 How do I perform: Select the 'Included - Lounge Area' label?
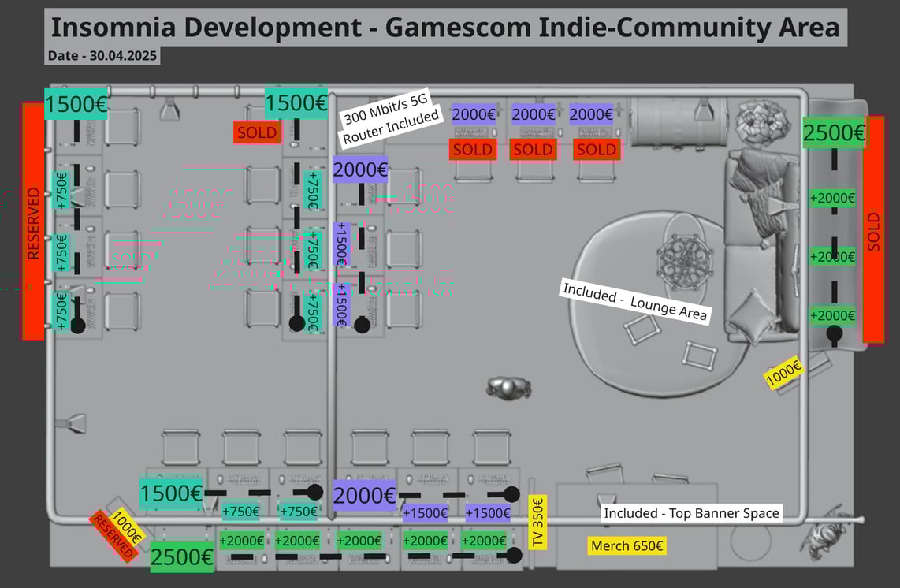(x=635, y=301)
